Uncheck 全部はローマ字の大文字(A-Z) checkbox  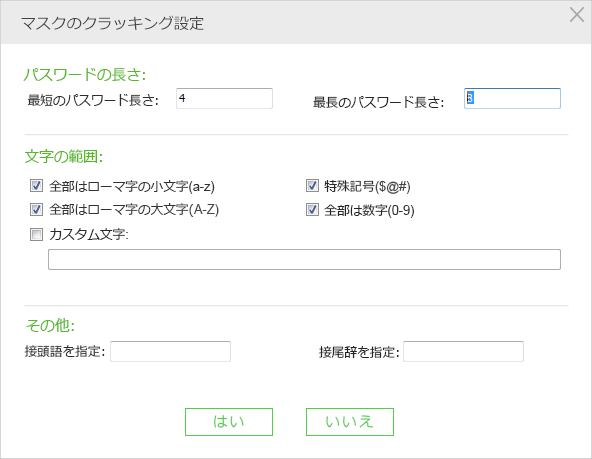point(36,209)
